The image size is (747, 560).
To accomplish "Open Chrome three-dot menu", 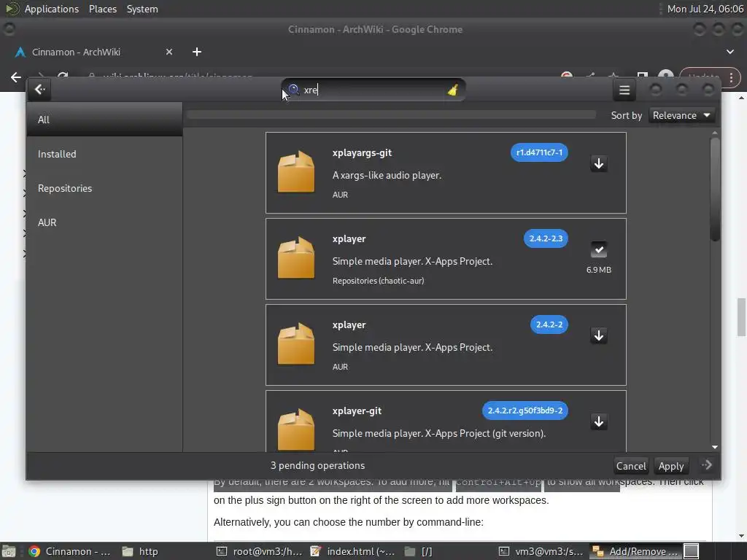I will click(x=731, y=77).
